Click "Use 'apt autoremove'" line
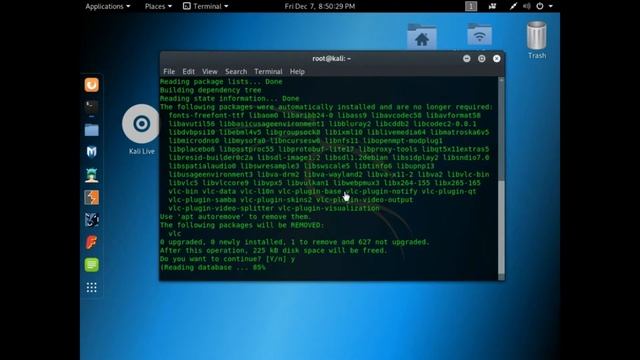The height and width of the screenshot is (360, 640). click(236, 217)
